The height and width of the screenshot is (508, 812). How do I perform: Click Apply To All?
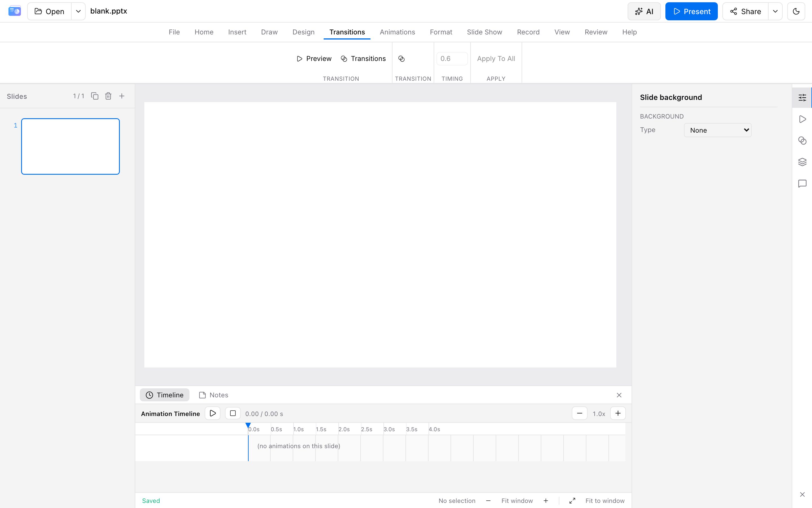[496, 58]
